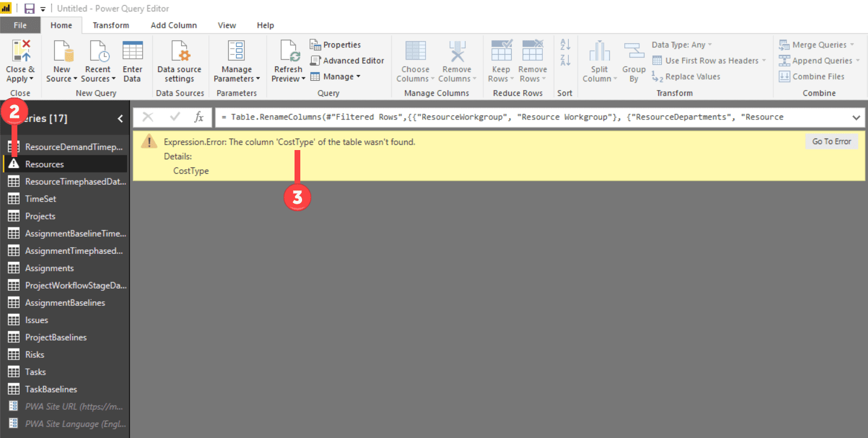
Task: Open quick access toolbar dropdown arrow
Action: (x=43, y=9)
